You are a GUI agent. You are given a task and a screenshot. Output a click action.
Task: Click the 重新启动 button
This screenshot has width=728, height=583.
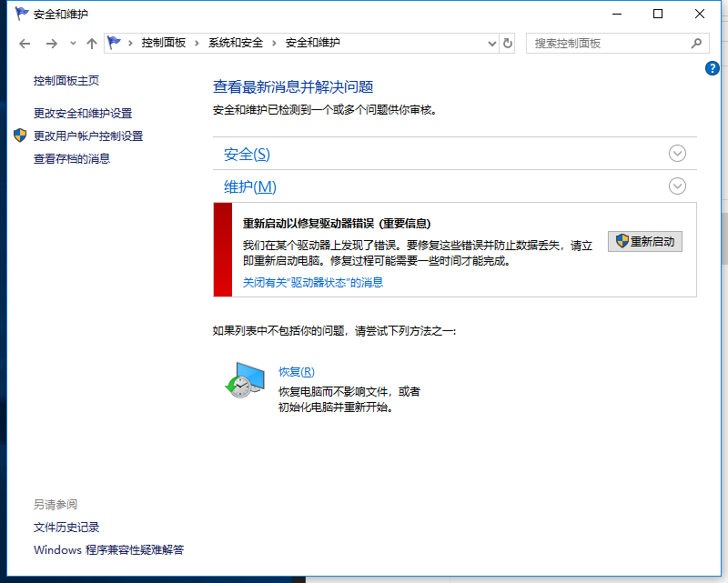(x=645, y=241)
